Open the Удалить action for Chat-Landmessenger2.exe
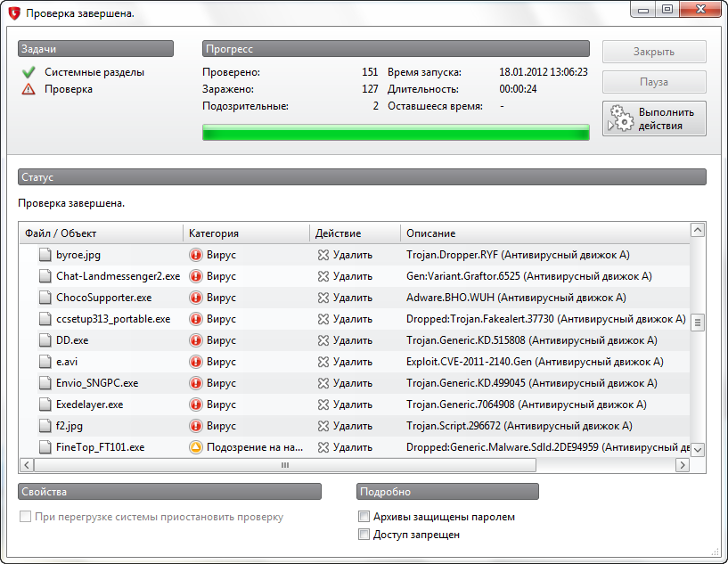 (345, 275)
